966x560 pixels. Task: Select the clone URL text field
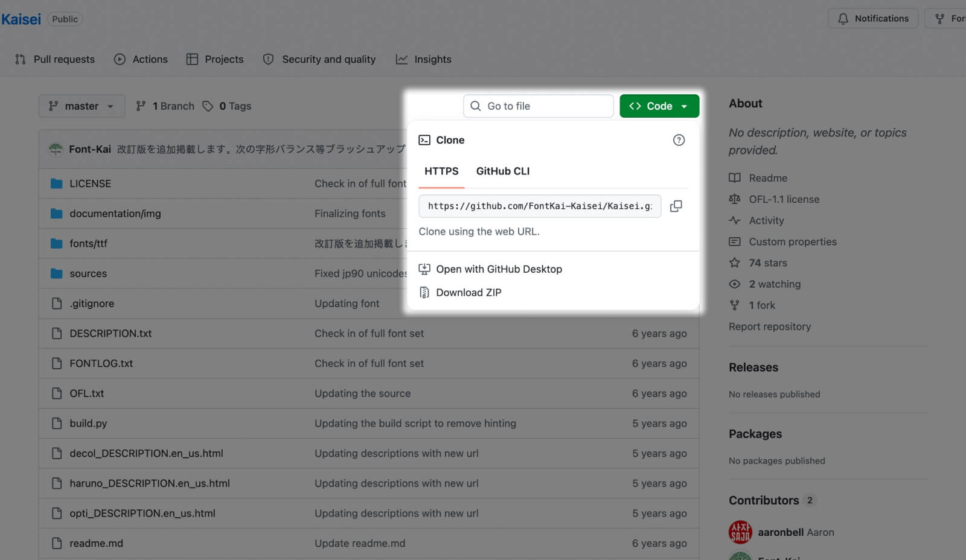(x=540, y=206)
